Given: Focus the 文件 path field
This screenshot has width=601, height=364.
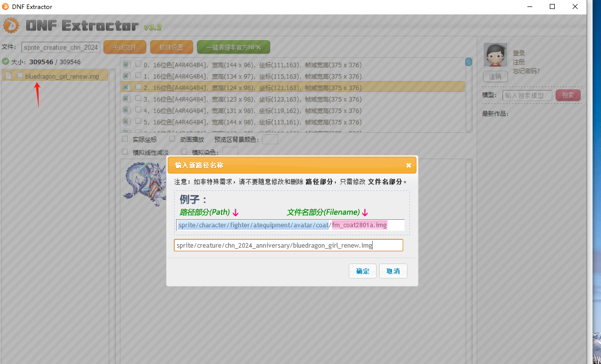Looking at the screenshot, I should (x=61, y=47).
